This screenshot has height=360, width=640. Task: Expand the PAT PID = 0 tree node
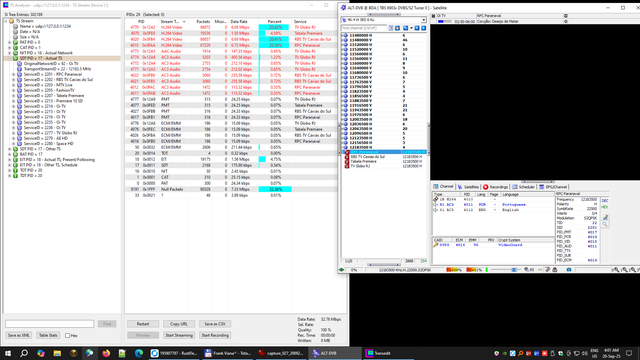pyautogui.click(x=10, y=42)
